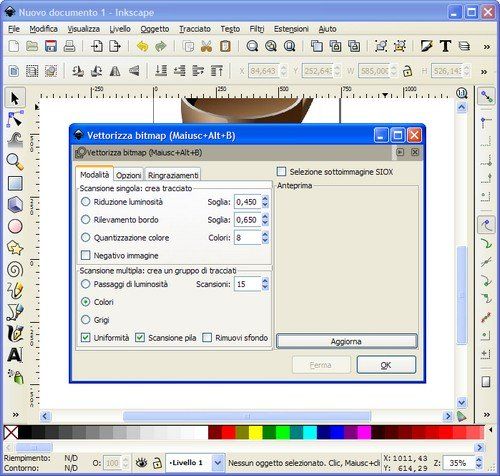Viewport: 500px width, 476px height.
Task: Select the Zoom magnifier tool
Action: [15, 162]
